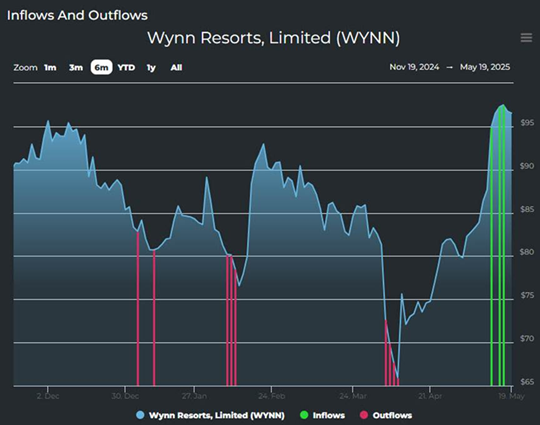Click the 24. Mar date label
This screenshot has height=425, width=540.
(x=353, y=396)
